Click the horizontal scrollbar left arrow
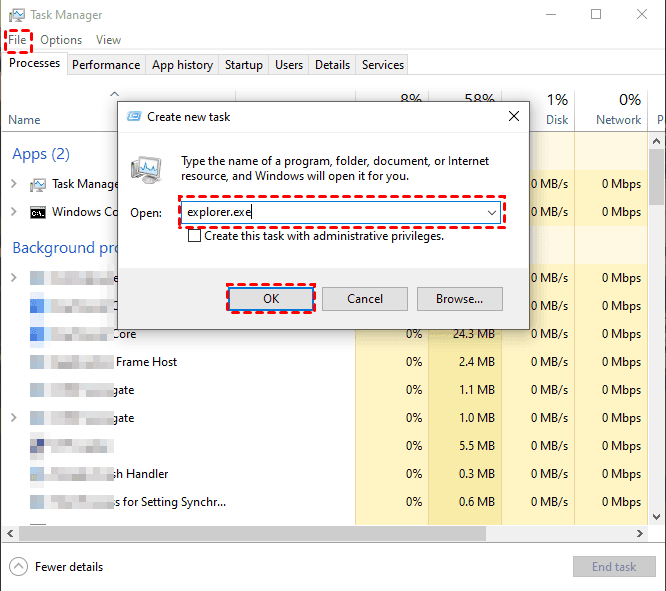The width and height of the screenshot is (666, 591). click(x=10, y=533)
